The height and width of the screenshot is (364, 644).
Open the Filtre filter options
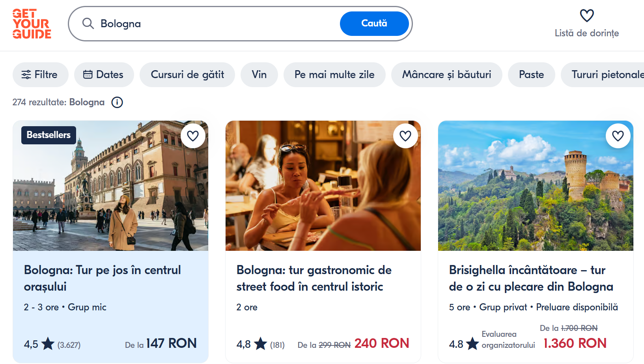pos(40,75)
